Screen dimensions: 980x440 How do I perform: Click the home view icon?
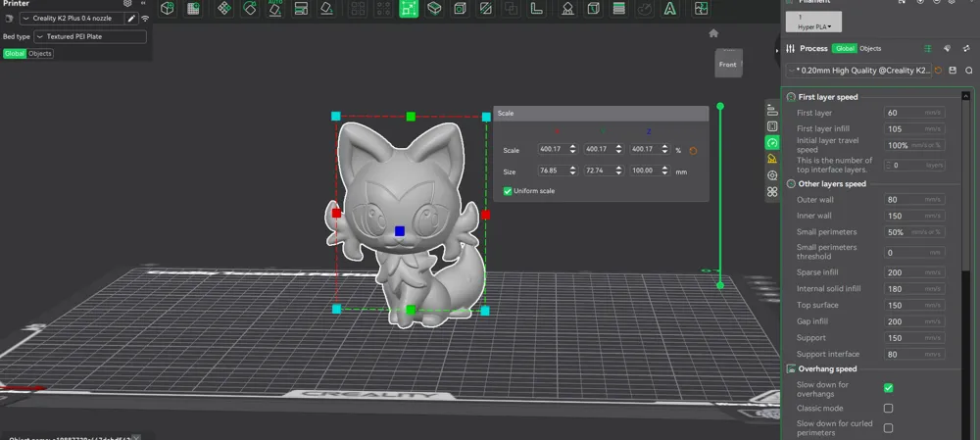coord(713,33)
